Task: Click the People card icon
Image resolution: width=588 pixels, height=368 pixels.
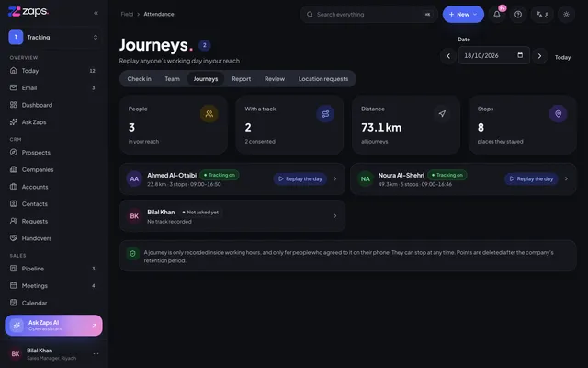Action: pos(209,114)
